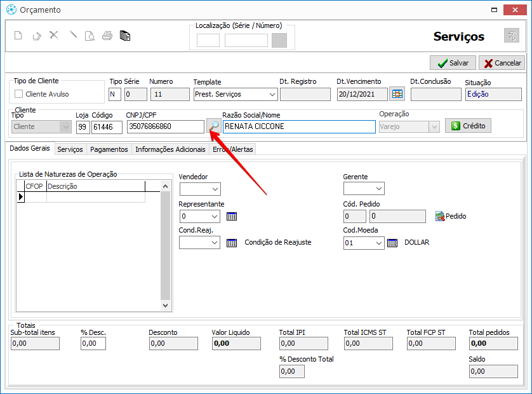Toggle the Cliente Avulso checkbox
Image resolution: width=532 pixels, height=394 pixels.
coord(19,94)
